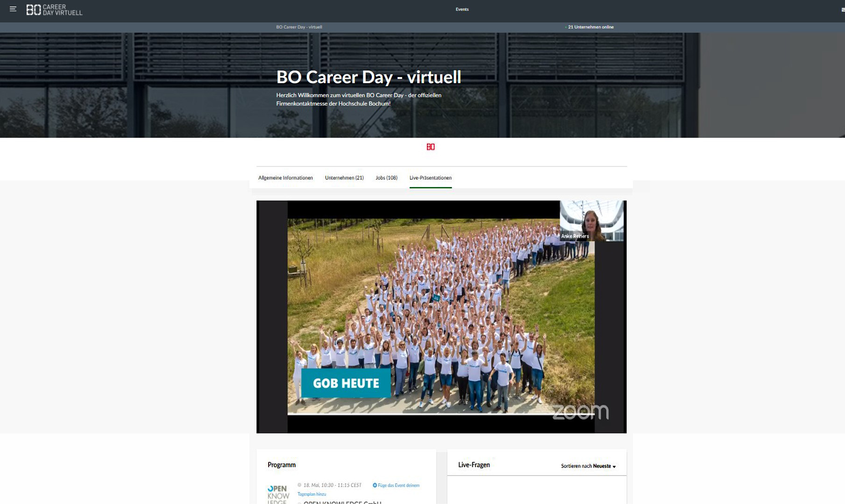Click the 21 Unternehmen online indicator

tap(590, 27)
